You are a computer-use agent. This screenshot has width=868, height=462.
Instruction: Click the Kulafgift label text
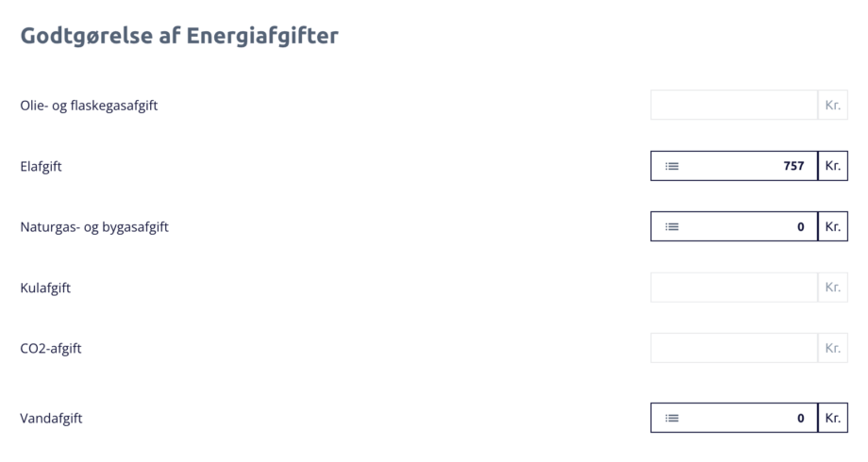(45, 288)
